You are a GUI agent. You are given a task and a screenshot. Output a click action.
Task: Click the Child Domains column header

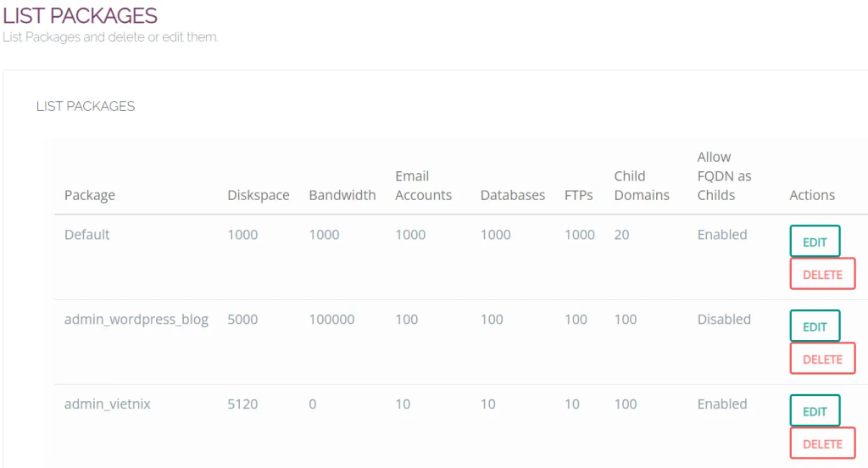click(642, 186)
